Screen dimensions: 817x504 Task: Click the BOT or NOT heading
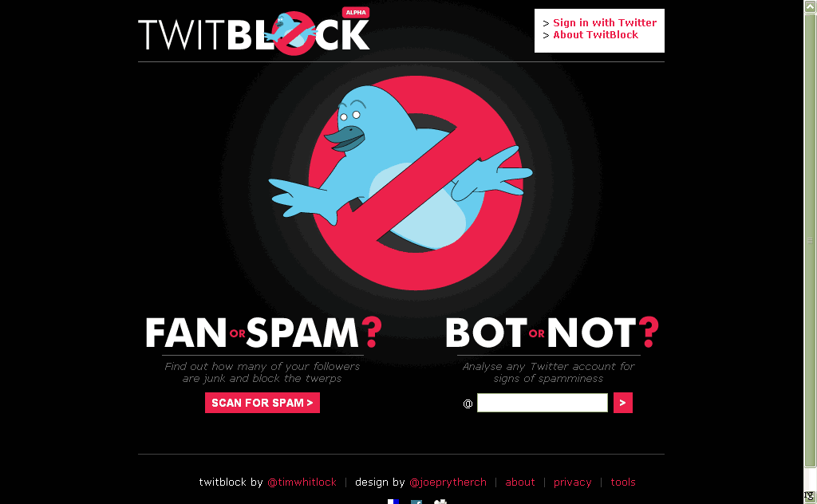(x=552, y=333)
